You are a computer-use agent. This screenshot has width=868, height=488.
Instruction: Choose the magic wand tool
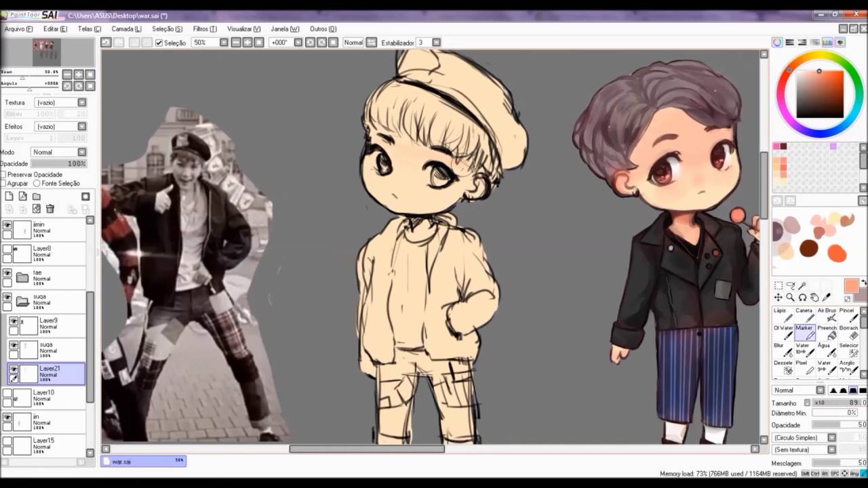click(x=802, y=286)
